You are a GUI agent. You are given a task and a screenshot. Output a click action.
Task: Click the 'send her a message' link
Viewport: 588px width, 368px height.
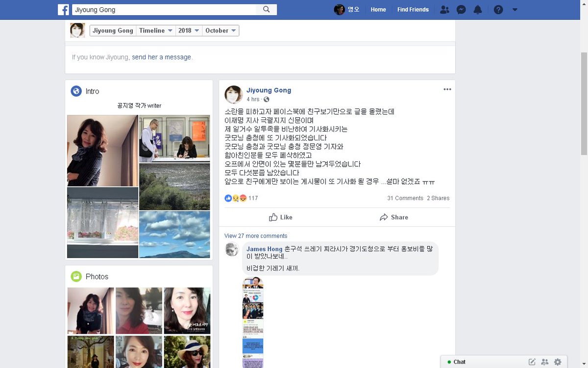tap(161, 57)
